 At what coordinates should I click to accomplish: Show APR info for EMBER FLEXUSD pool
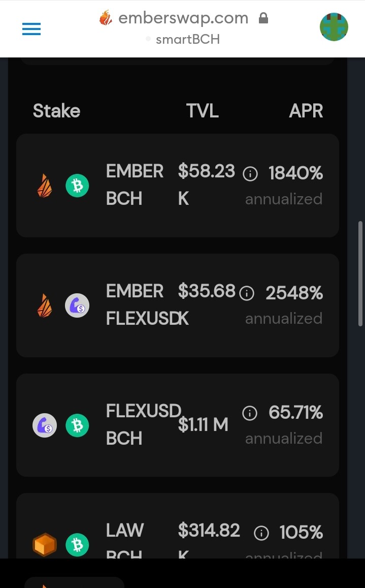pos(247,293)
